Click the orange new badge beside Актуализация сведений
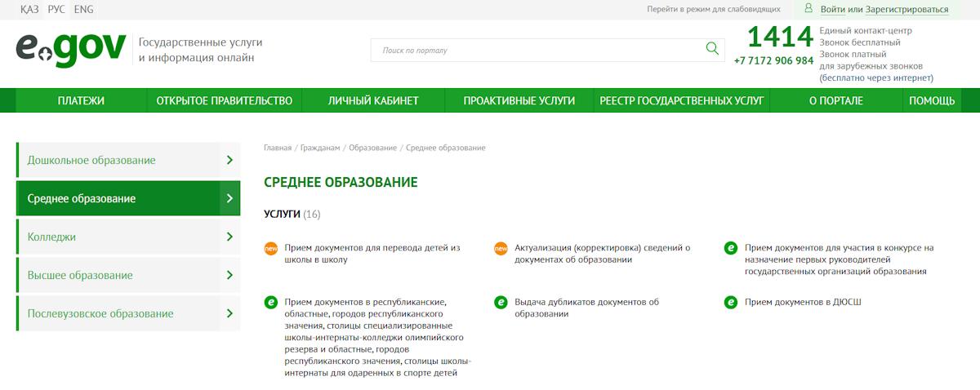This screenshot has height=390, width=980. click(501, 248)
